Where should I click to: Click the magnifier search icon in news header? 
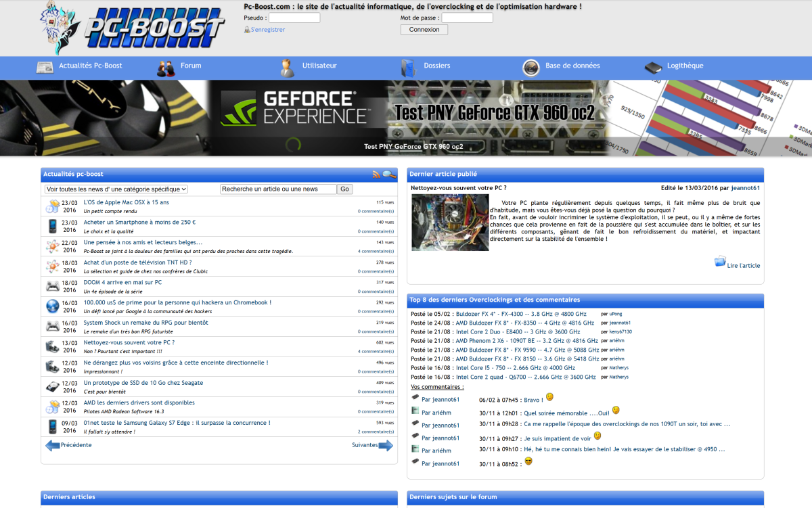388,175
